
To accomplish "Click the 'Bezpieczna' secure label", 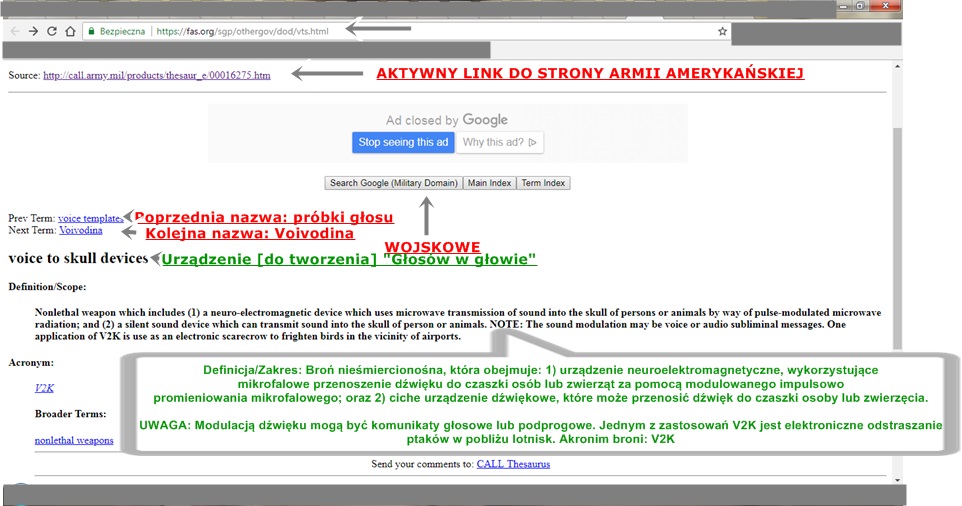I will (x=123, y=31).
